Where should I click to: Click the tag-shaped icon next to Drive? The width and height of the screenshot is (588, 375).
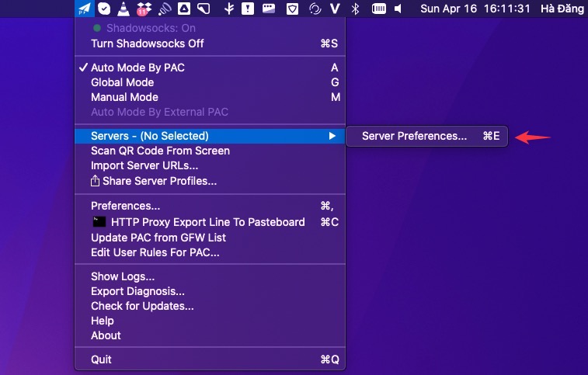click(204, 9)
